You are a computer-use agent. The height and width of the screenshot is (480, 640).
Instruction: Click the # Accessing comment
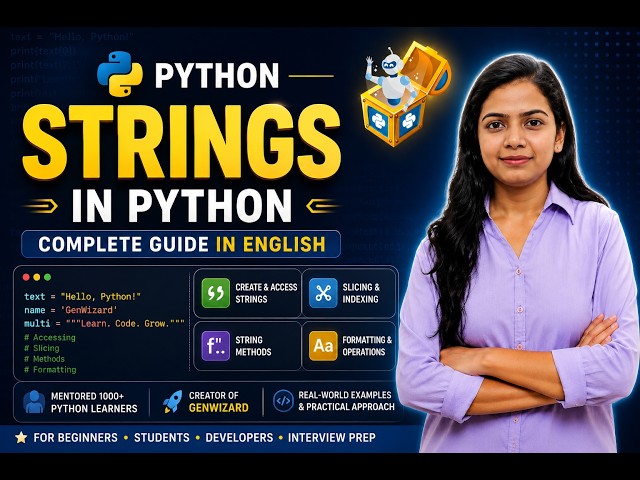[50, 338]
